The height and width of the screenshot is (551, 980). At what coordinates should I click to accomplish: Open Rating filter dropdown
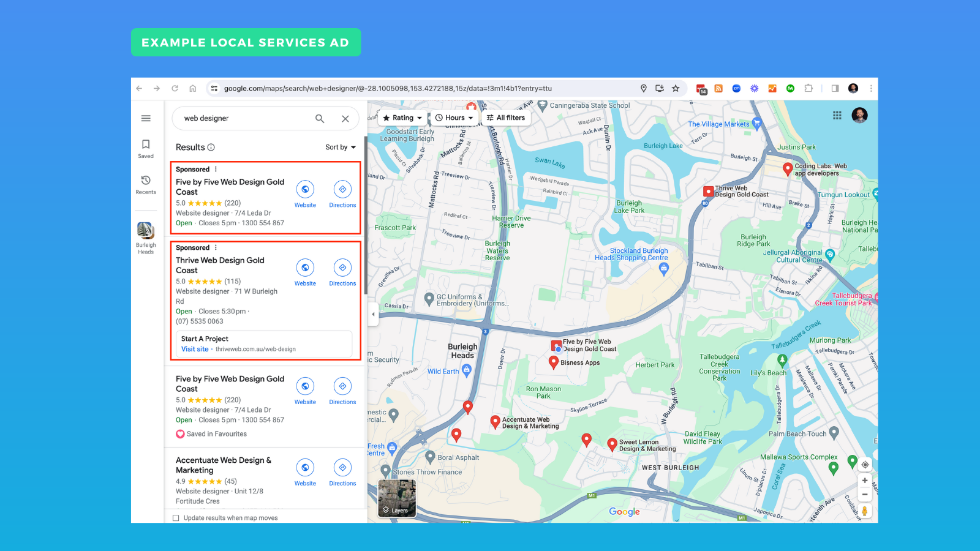[x=402, y=118]
